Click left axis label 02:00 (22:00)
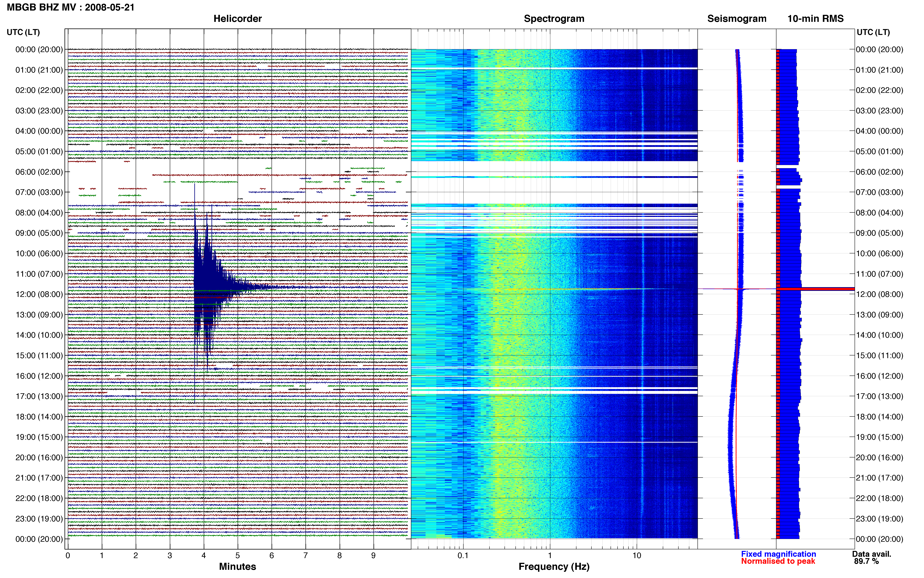 tap(39, 90)
